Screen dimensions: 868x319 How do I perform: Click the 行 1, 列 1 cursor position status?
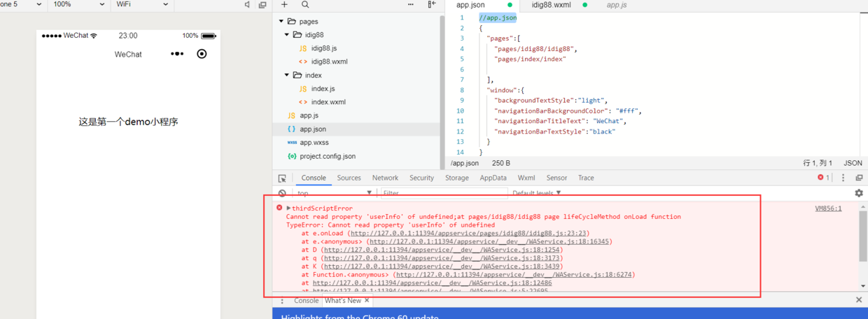click(x=816, y=163)
